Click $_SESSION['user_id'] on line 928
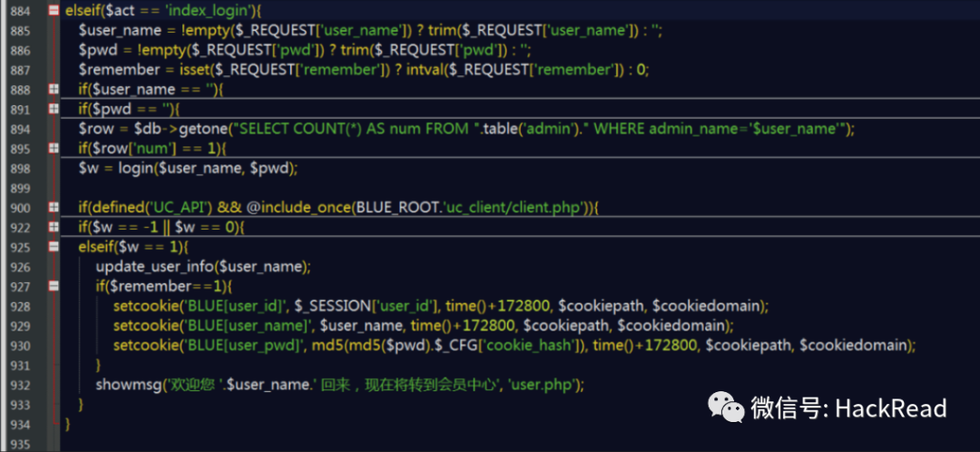980x452 pixels. coord(364,307)
